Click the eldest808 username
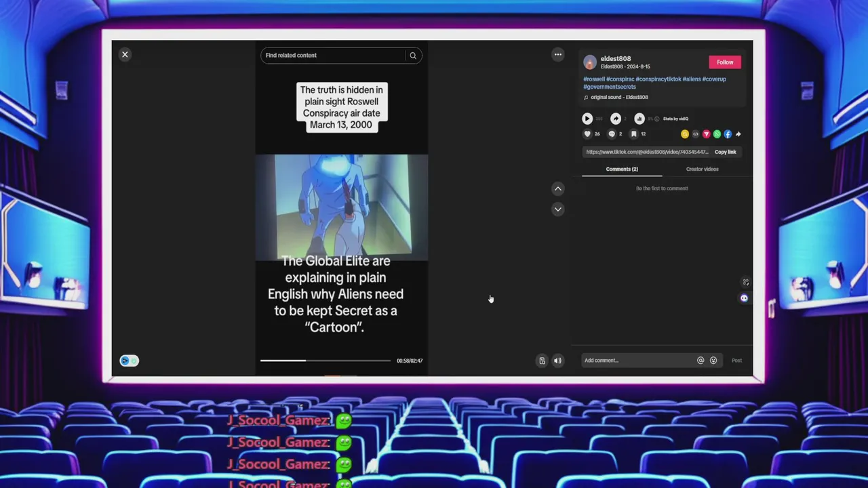The width and height of the screenshot is (868, 488). pyautogui.click(x=616, y=59)
